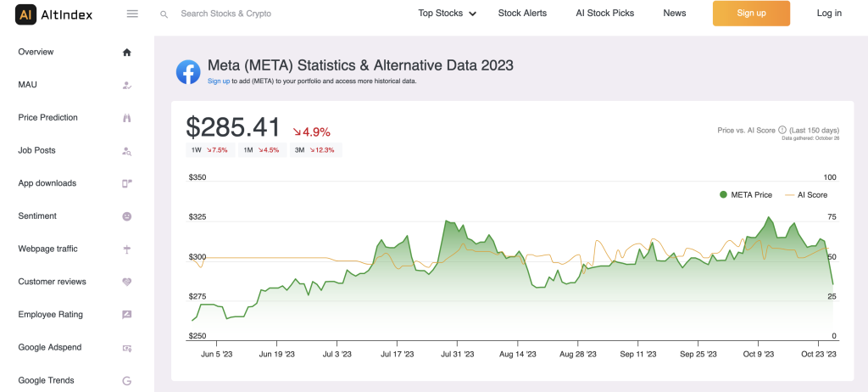
Task: Click the 3M change badge
Action: click(x=314, y=150)
